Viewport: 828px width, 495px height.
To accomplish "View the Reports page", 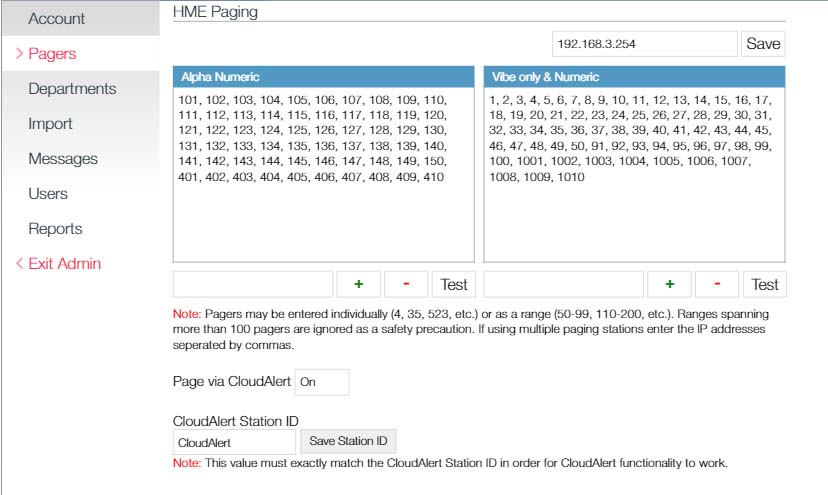I will [x=55, y=229].
